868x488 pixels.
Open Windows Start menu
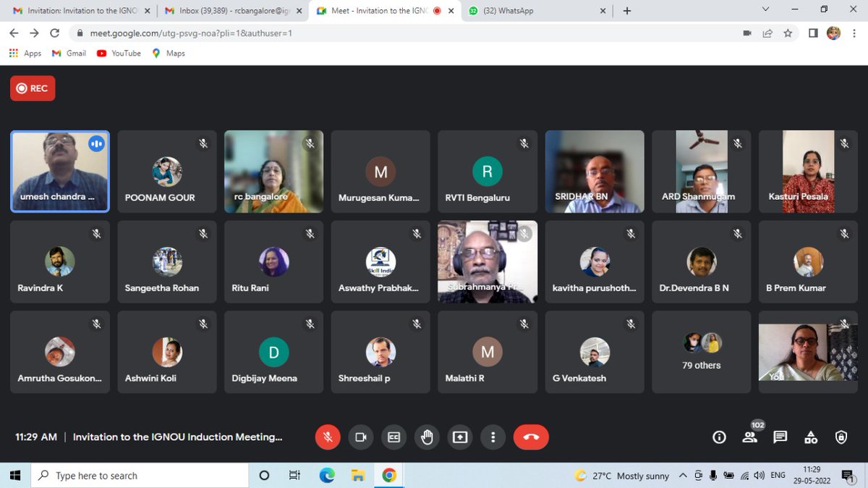coord(14,475)
